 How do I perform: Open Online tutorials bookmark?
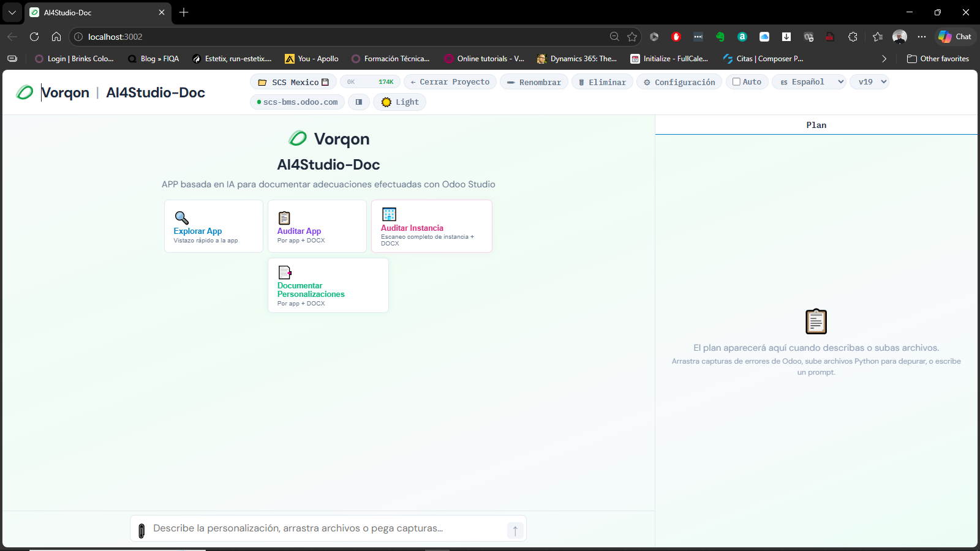click(484, 59)
